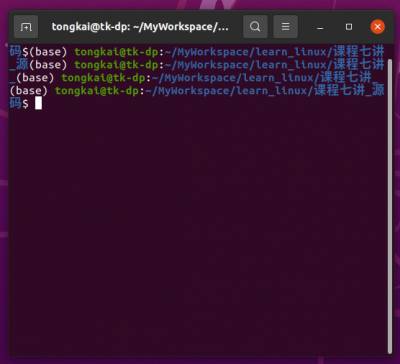Click green tongkai@tk-dp on the third line
This screenshot has height=364, width=400.
[x=104, y=78]
